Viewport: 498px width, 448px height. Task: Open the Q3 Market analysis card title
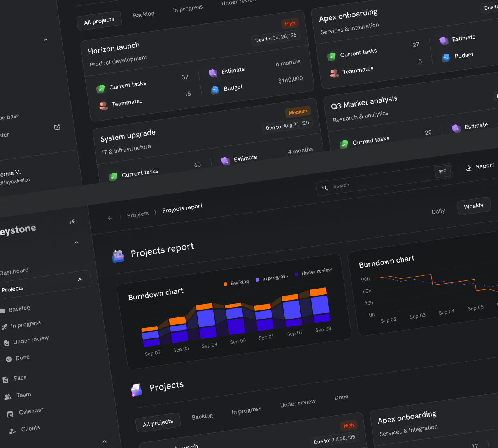(x=364, y=102)
